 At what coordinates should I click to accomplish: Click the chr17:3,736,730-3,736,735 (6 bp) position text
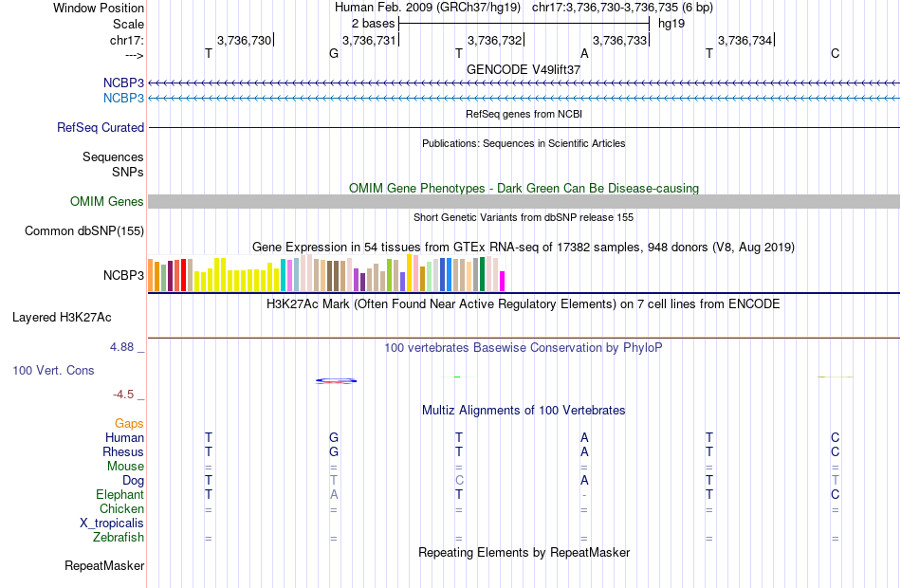coord(622,8)
